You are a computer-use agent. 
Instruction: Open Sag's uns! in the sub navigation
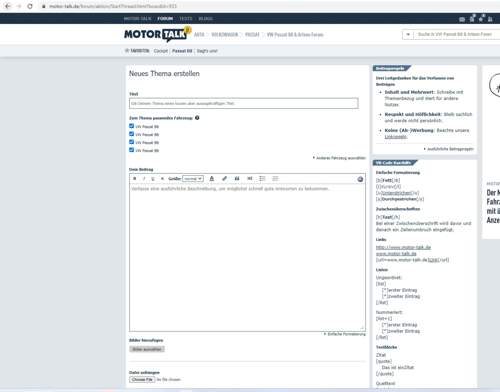click(x=207, y=51)
